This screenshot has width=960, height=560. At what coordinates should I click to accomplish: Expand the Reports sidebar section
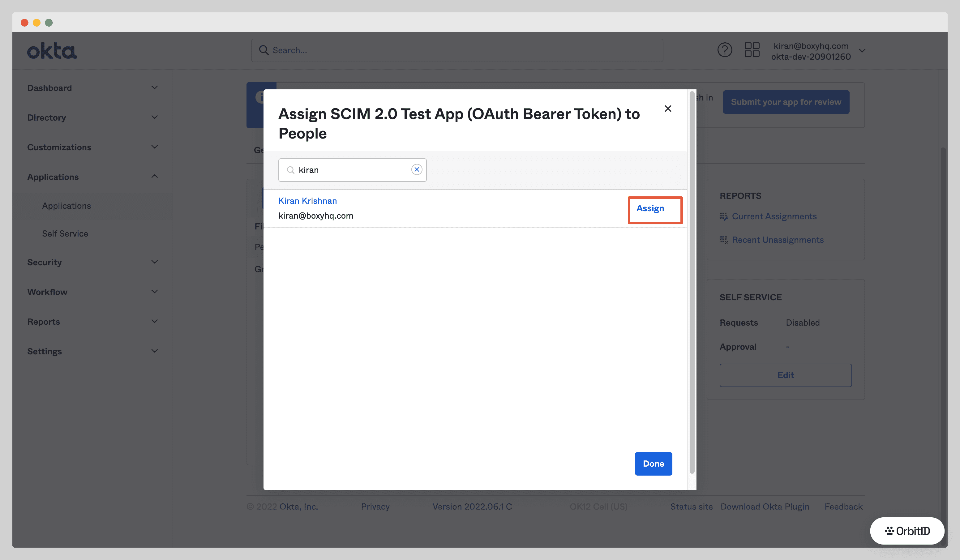pyautogui.click(x=92, y=322)
